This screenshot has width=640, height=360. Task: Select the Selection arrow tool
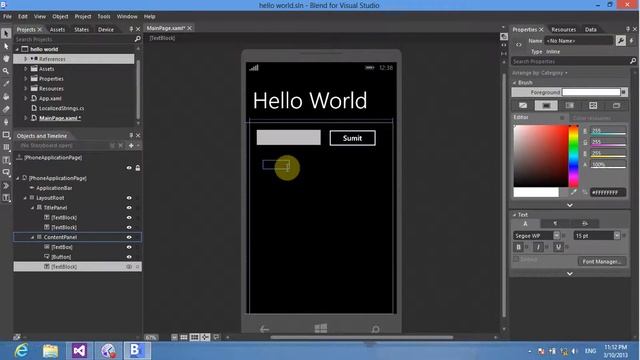[6, 33]
